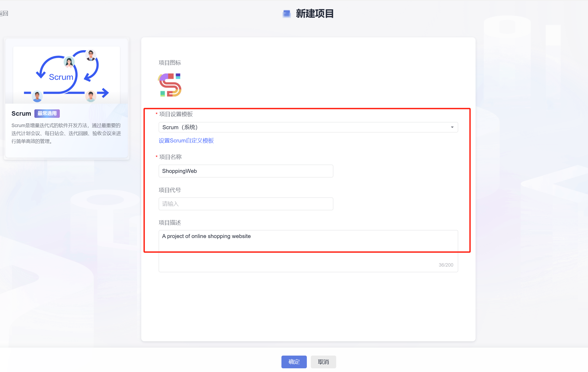Click the 项目名称 field containing ShoppingWeb
This screenshot has width=588, height=372.
[x=245, y=171]
